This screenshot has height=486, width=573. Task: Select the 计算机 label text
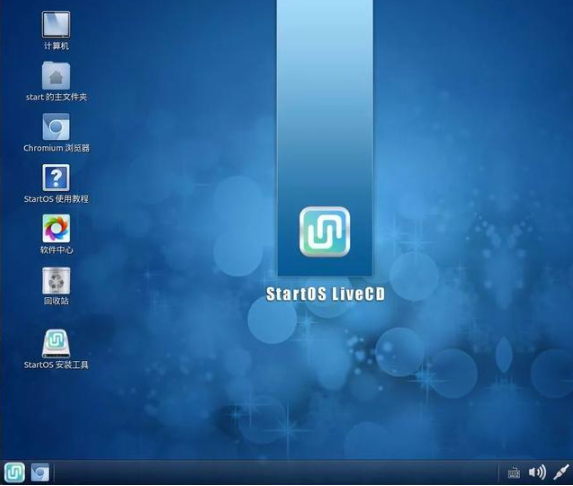[x=56, y=46]
